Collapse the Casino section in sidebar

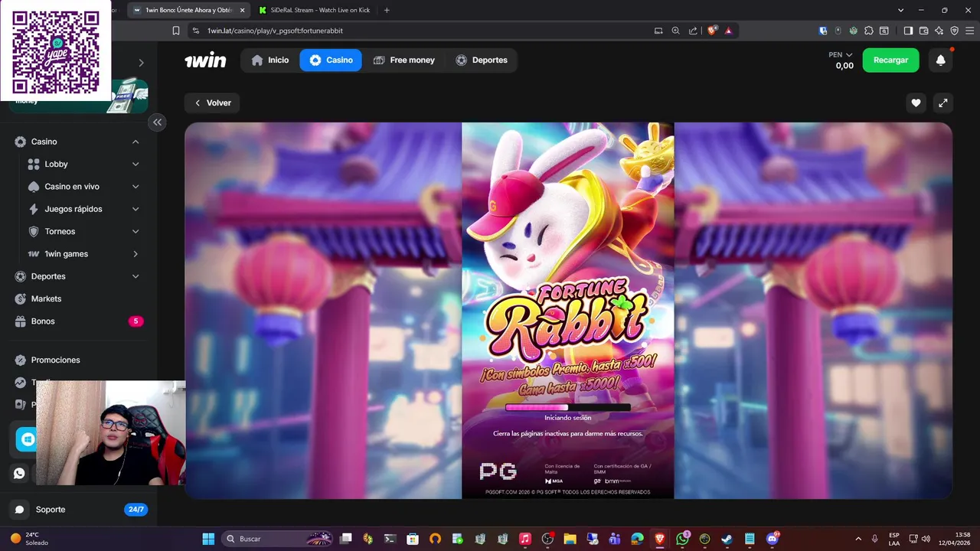tap(136, 142)
